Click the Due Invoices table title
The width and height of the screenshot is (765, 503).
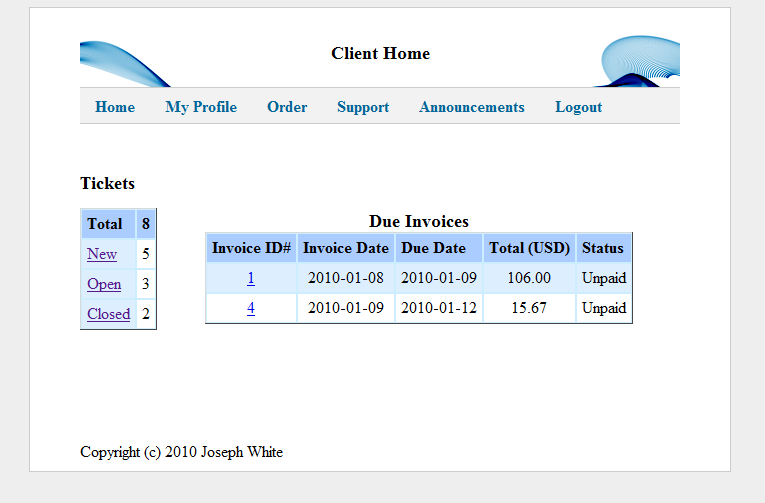419,221
